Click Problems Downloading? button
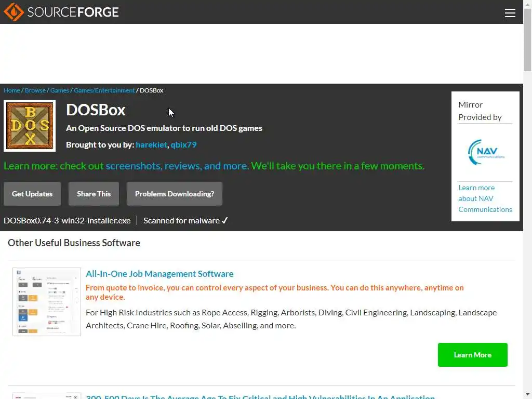This screenshot has width=532, height=399. pos(175,194)
